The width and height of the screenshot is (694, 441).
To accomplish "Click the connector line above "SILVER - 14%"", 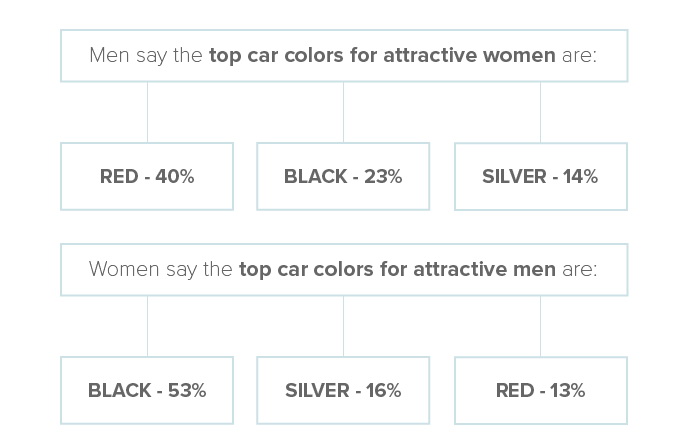I will [540, 112].
